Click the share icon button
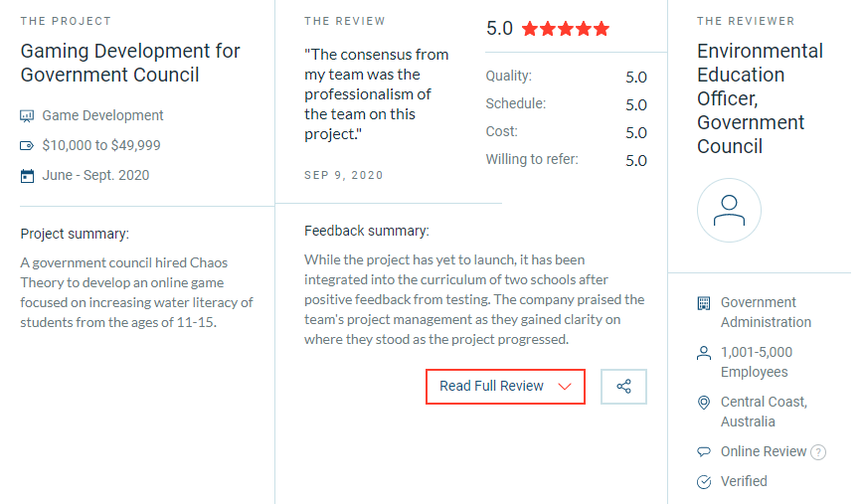This screenshot has width=864, height=504. pos(623,387)
